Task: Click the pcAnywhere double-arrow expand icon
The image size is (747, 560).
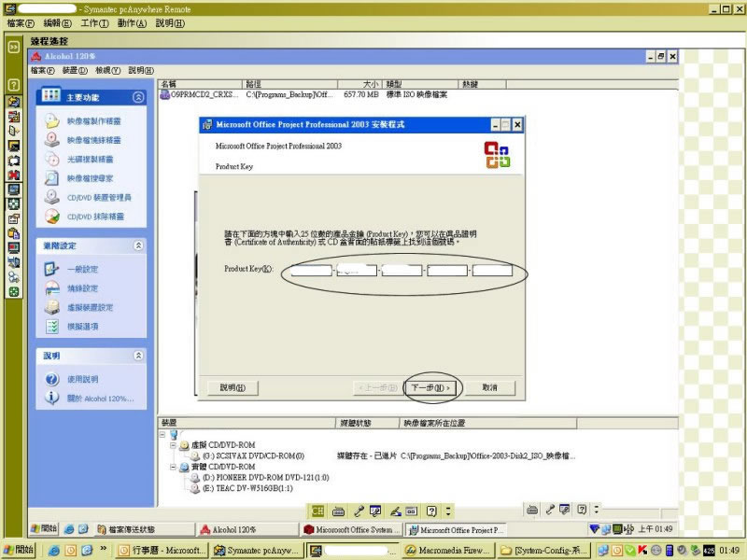Action: 14,47
